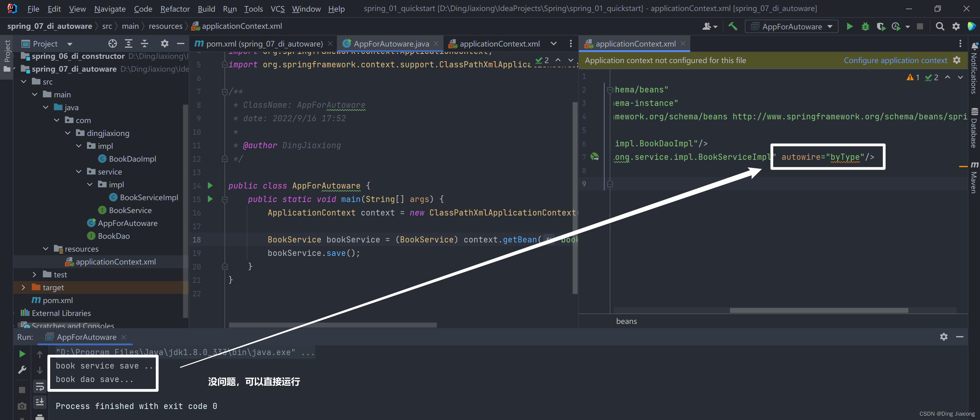Collapse the resources folder node
This screenshot has width=980, height=420.
[x=46, y=249]
